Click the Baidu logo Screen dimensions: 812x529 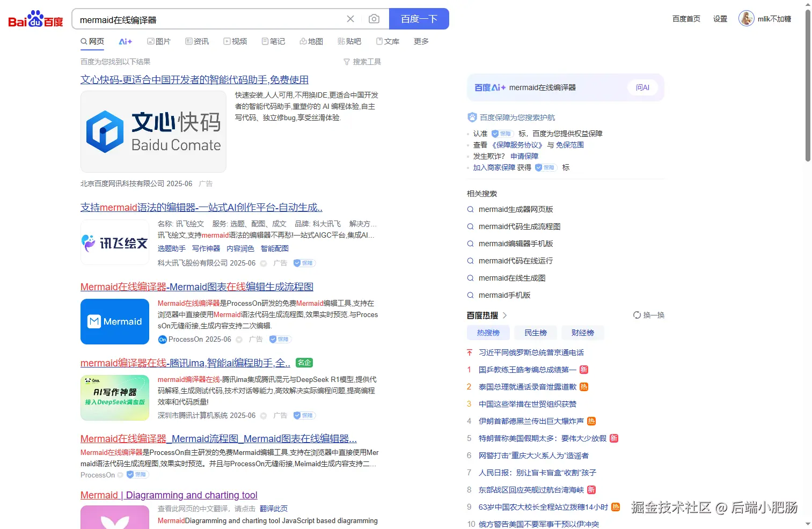coord(36,19)
